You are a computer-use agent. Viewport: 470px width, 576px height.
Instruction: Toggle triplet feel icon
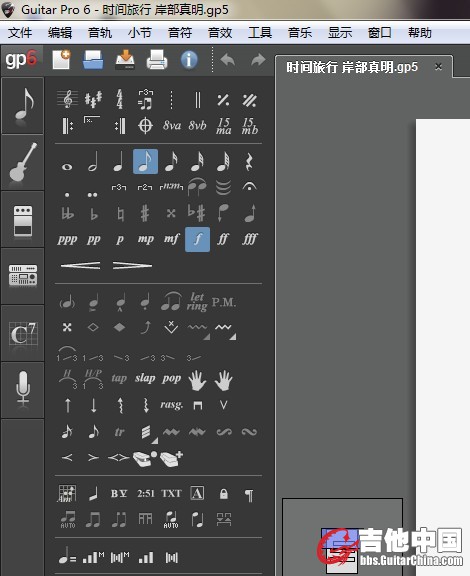coord(146,99)
